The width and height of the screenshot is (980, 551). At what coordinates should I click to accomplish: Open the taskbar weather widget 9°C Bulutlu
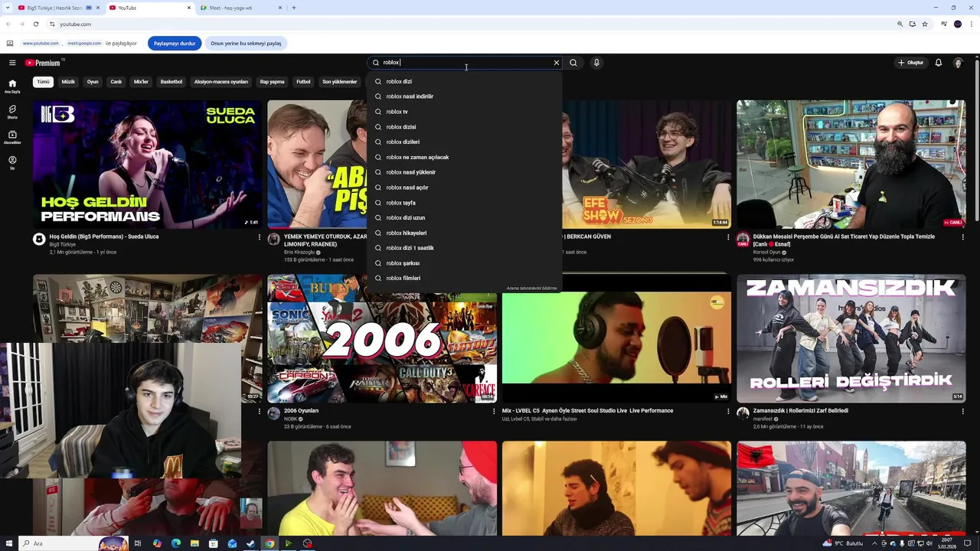tap(843, 543)
